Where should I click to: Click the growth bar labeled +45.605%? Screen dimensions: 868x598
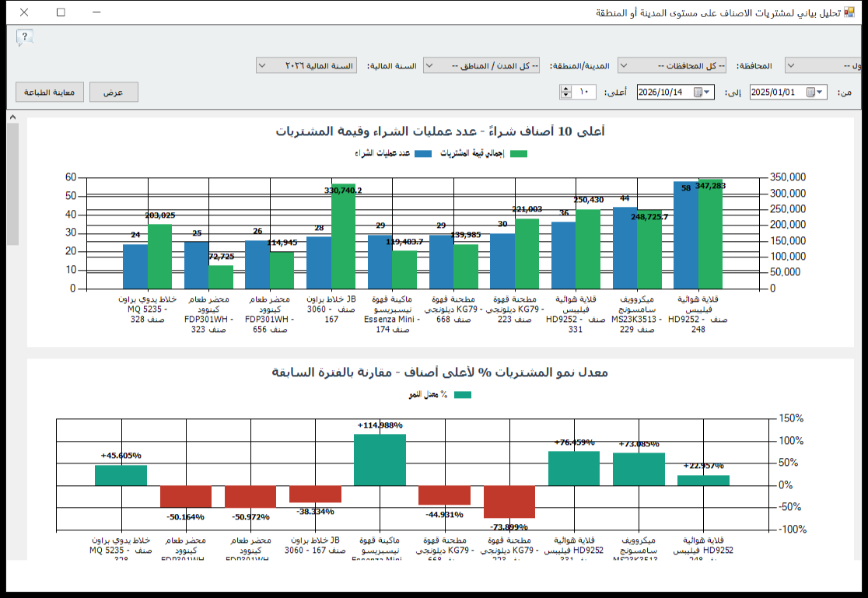pyautogui.click(x=121, y=476)
